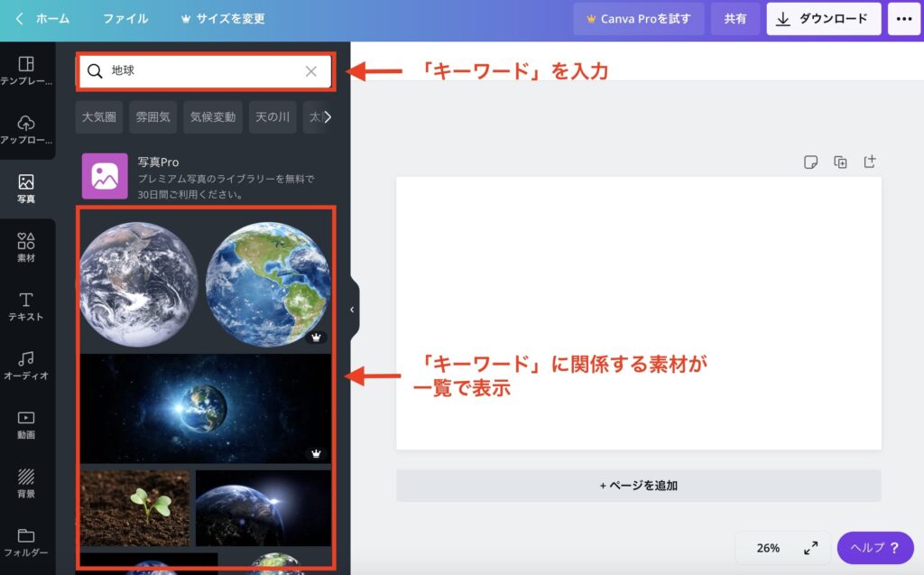Add the seedling in soil photo

click(135, 508)
